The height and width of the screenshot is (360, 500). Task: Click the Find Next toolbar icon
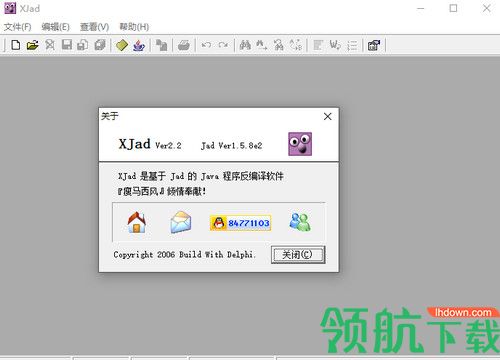pyautogui.click(x=262, y=45)
